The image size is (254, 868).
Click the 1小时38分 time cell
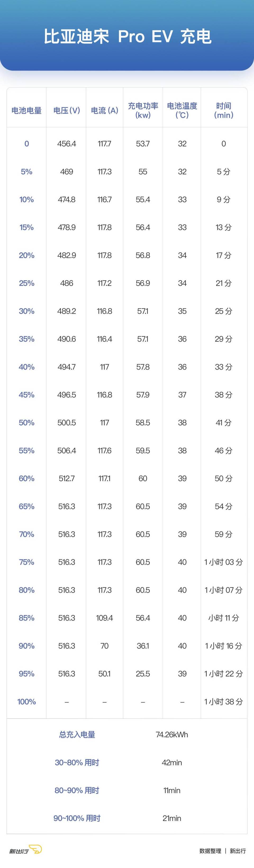click(224, 702)
